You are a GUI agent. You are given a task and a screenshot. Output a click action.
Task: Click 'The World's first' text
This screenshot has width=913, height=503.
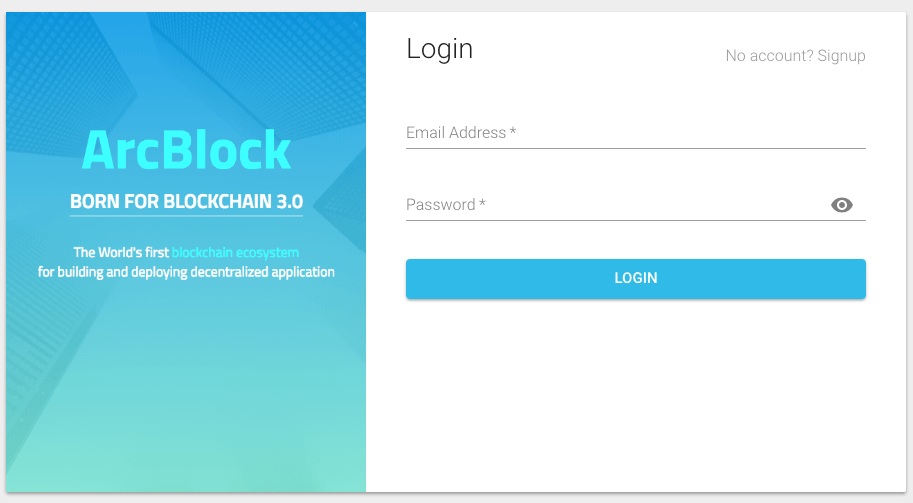coord(121,252)
